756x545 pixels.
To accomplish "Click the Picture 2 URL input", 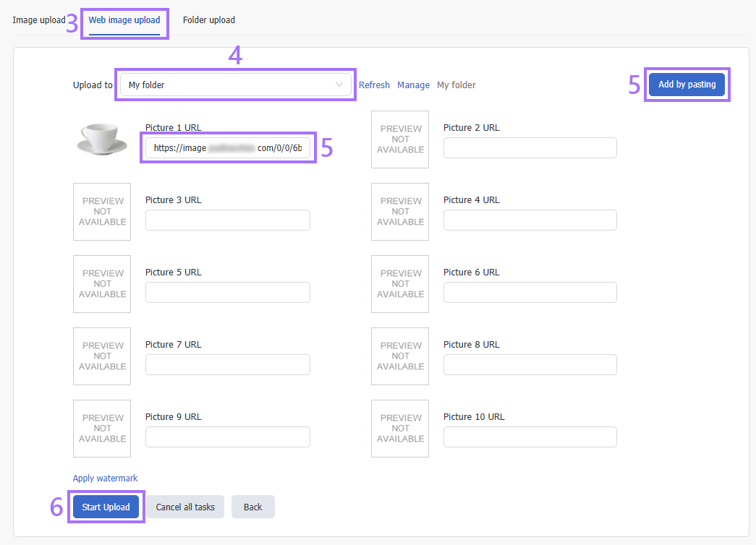I will click(530, 148).
